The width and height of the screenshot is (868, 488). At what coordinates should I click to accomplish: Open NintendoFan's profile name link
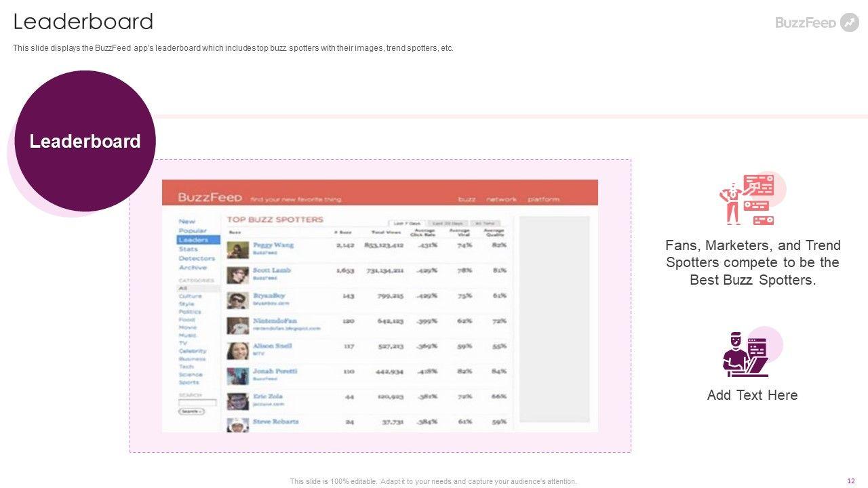point(275,321)
